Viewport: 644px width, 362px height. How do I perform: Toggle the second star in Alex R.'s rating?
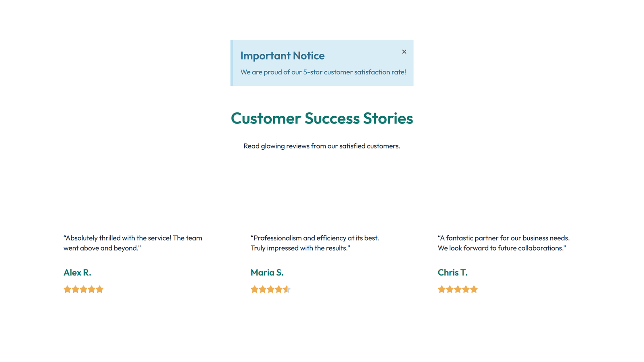75,289
